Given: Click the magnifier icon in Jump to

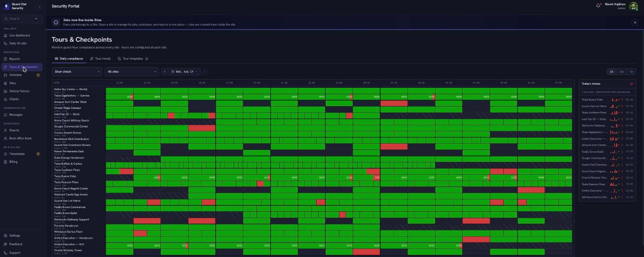Looking at the screenshot, I should tap(5, 19).
